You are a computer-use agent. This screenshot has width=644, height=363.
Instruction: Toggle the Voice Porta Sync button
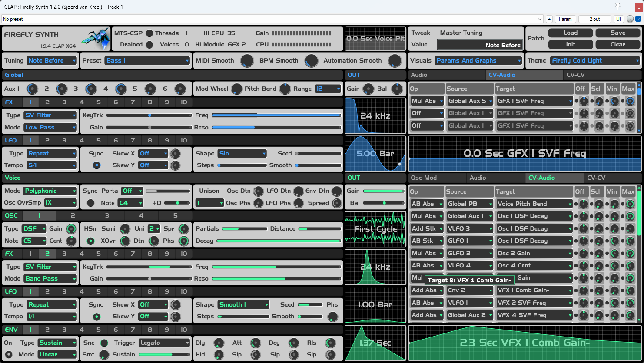click(90, 203)
